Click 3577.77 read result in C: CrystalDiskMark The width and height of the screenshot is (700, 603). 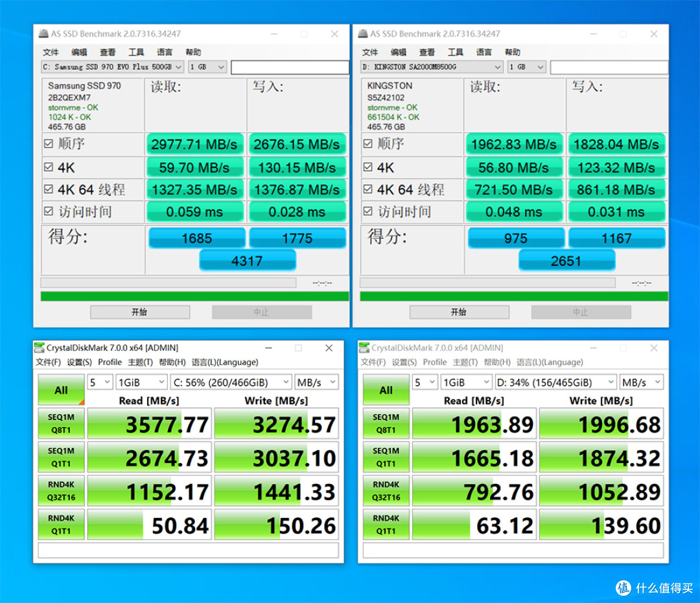pos(149,423)
